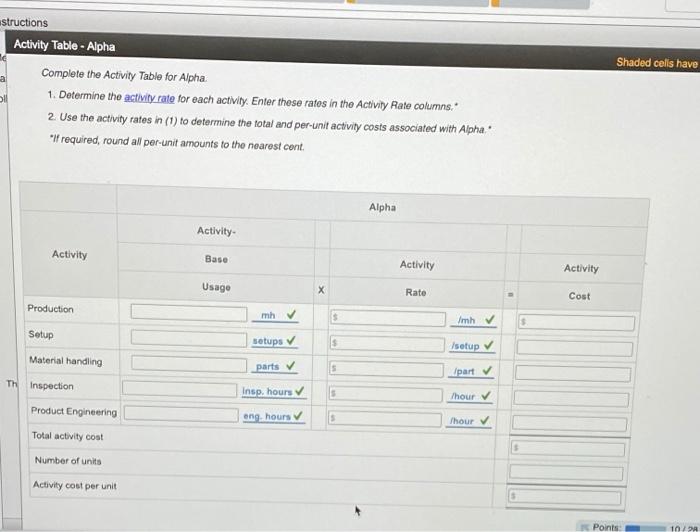This screenshot has width=700, height=532.
Task: Select the Setup activity cost field
Action: [575, 349]
